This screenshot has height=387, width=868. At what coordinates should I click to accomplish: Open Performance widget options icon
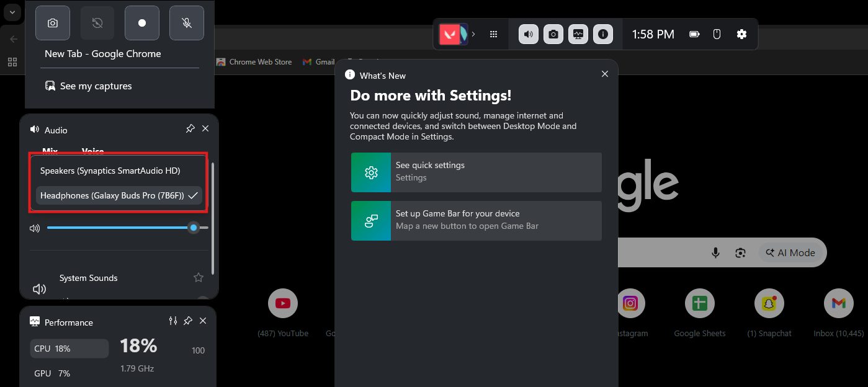pyautogui.click(x=173, y=321)
